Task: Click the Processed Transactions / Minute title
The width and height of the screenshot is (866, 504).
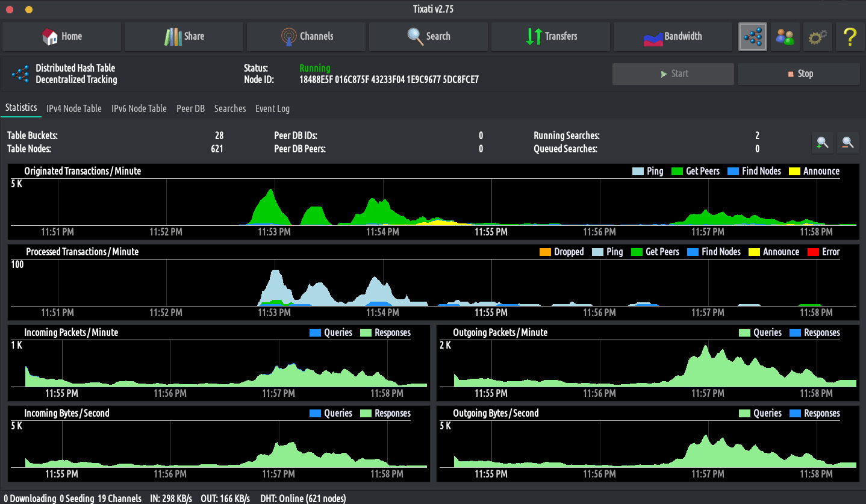Action: (x=83, y=252)
